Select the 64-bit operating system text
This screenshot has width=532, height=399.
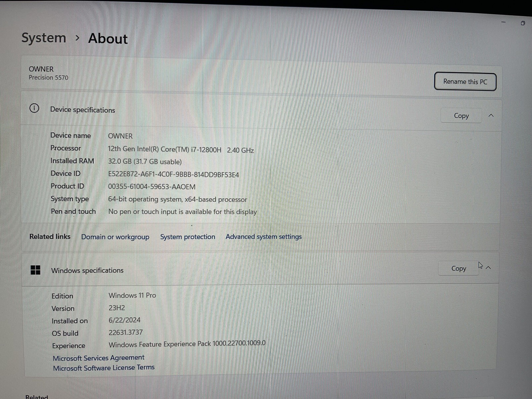(x=178, y=199)
